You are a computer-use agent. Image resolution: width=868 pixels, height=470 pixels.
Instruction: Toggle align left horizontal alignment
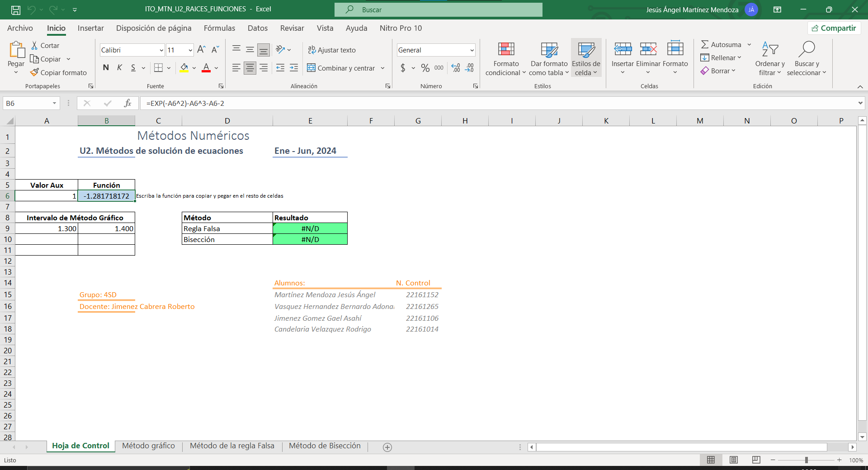coord(236,68)
